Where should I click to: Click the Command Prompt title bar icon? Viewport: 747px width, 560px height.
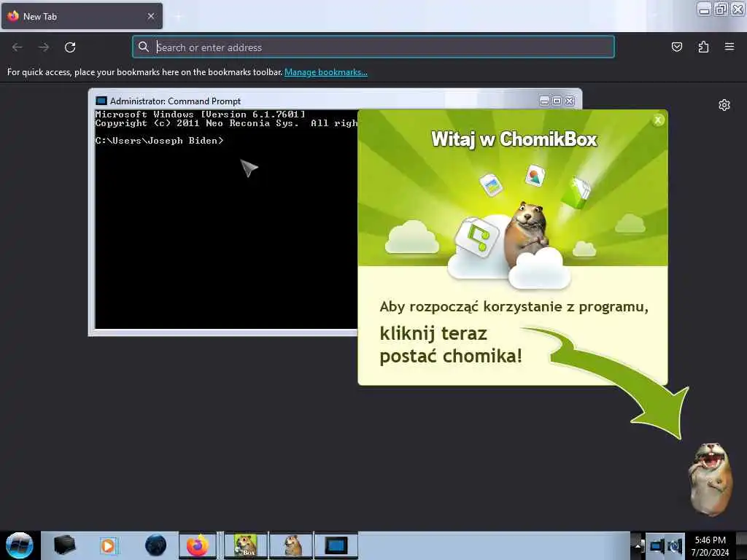point(101,101)
